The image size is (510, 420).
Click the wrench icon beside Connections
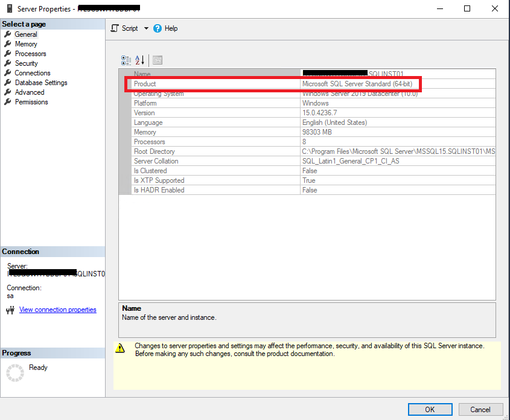pyautogui.click(x=8, y=73)
